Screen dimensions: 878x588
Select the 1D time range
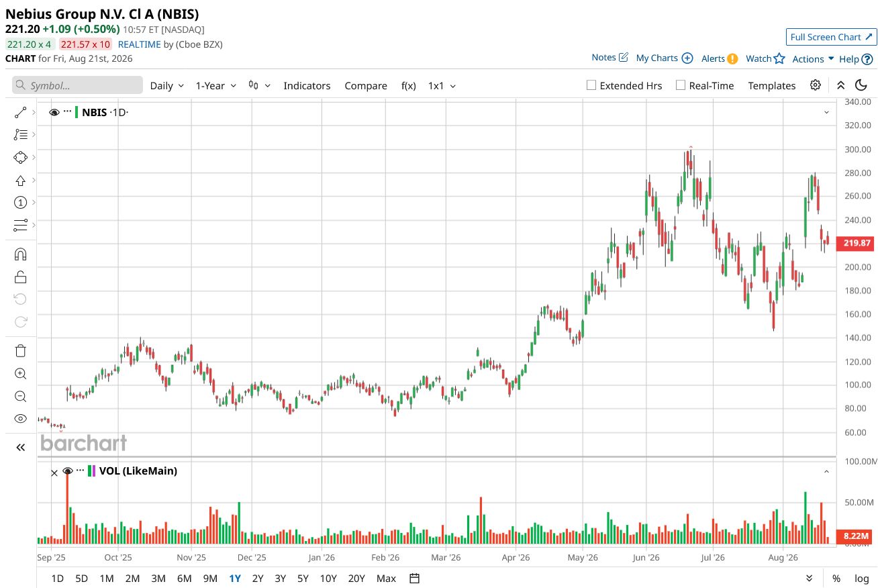click(x=58, y=579)
